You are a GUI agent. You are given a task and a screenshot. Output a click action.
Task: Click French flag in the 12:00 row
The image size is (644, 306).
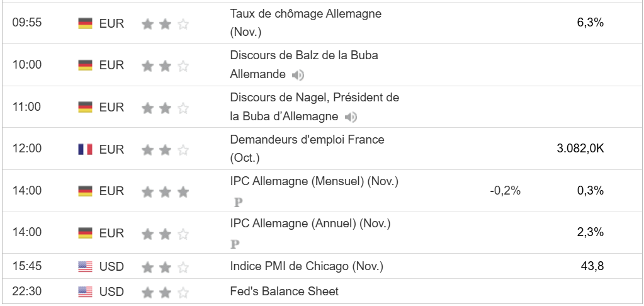pyautogui.click(x=85, y=149)
